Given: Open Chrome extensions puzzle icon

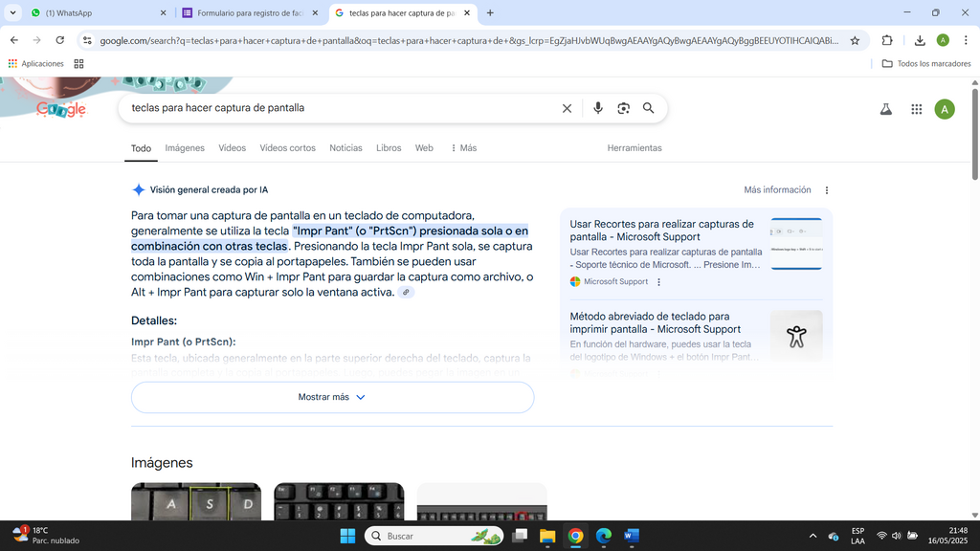Looking at the screenshot, I should pos(887,40).
